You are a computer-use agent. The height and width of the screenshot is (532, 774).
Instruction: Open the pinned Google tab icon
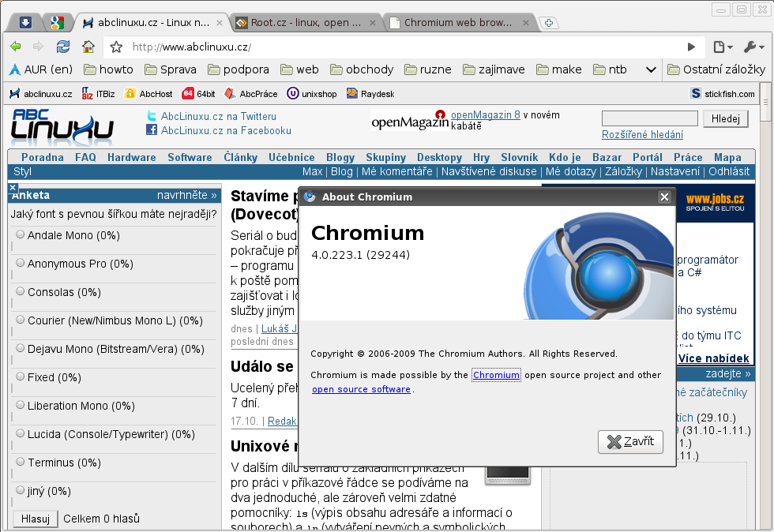coord(57,22)
